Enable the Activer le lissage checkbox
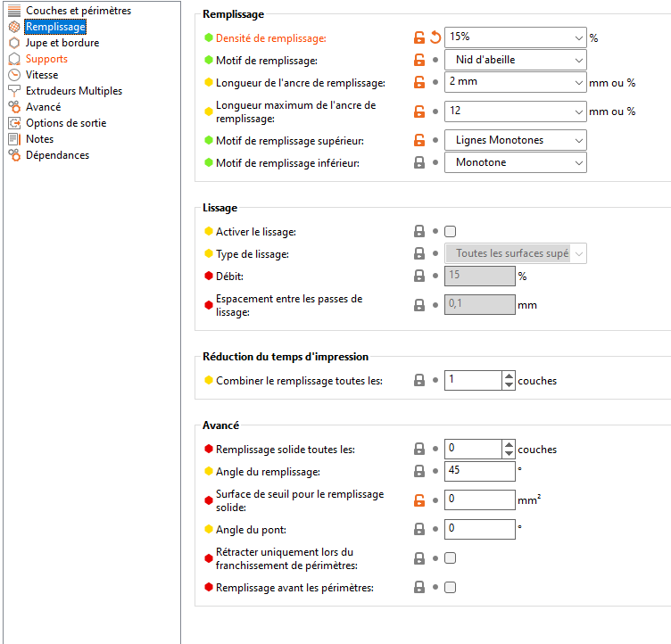Image resolution: width=671 pixels, height=644 pixels. point(451,231)
